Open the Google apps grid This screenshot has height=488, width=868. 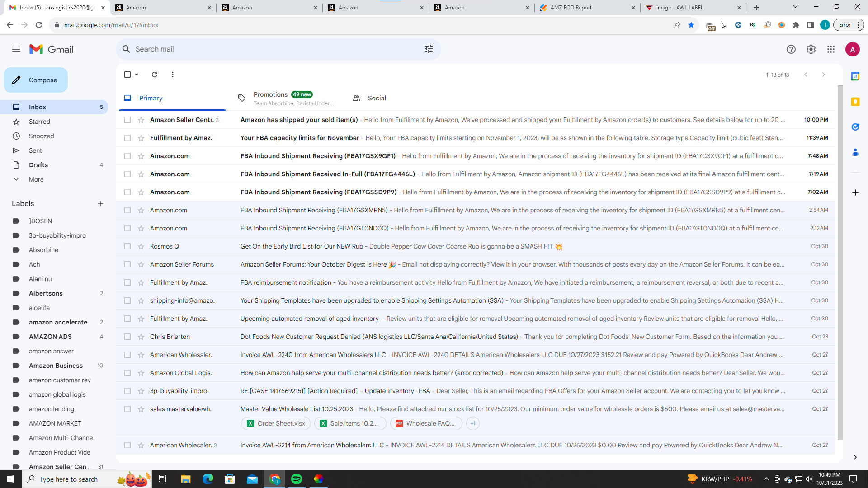[831, 49]
